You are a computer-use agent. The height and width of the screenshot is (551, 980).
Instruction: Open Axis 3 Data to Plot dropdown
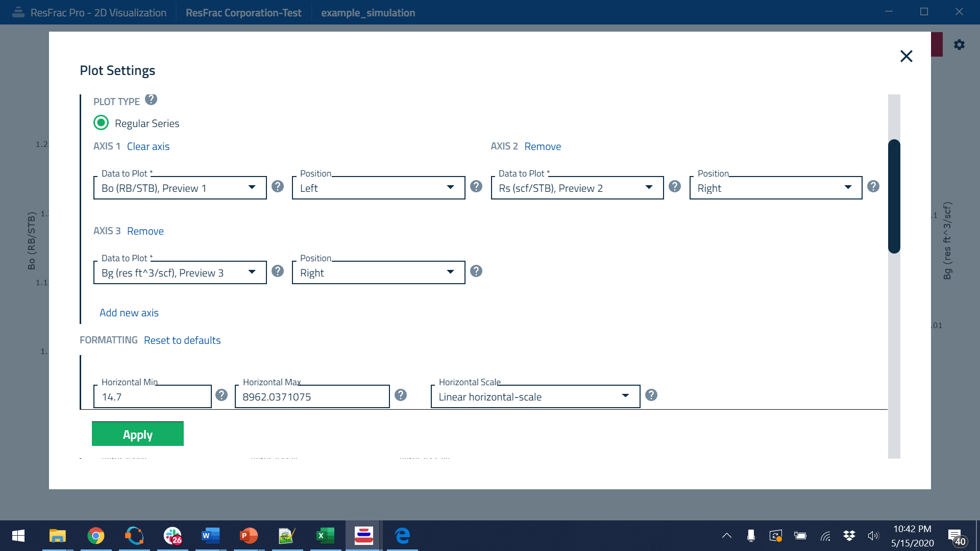(x=180, y=273)
